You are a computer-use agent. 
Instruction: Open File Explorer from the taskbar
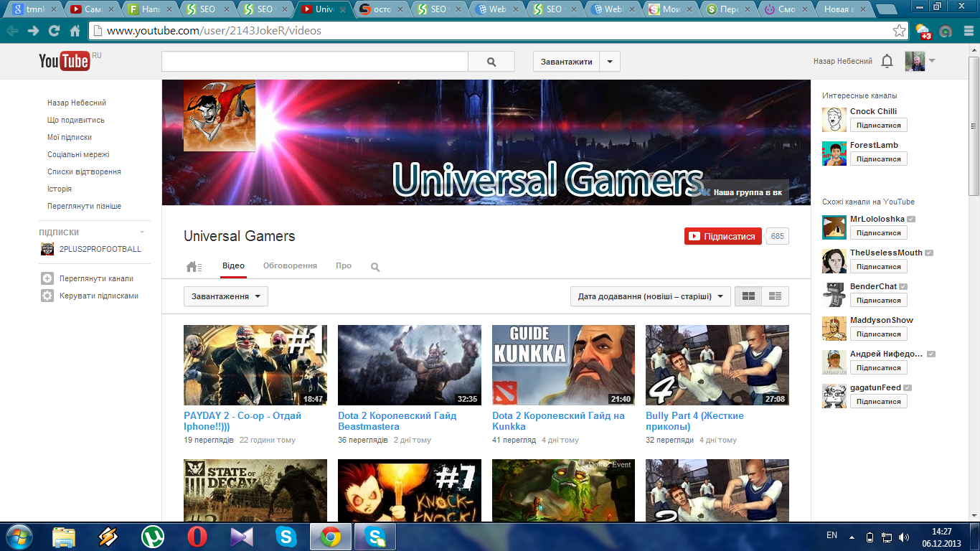tap(64, 537)
